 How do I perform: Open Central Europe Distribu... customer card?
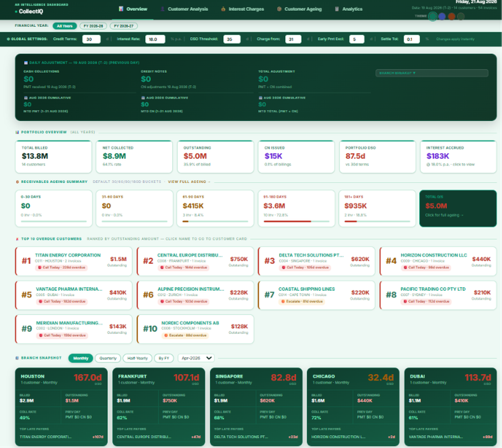pos(195,261)
